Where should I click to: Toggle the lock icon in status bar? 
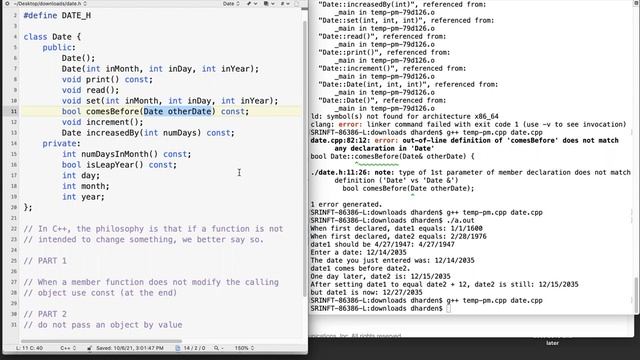pyautogui.click(x=89, y=348)
